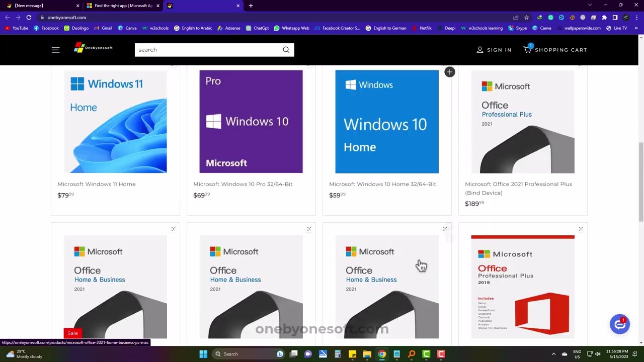Open Microsoft Windows 10 Pro 32/64-Bit link
The width and height of the screenshot is (644, 362).
click(x=243, y=184)
